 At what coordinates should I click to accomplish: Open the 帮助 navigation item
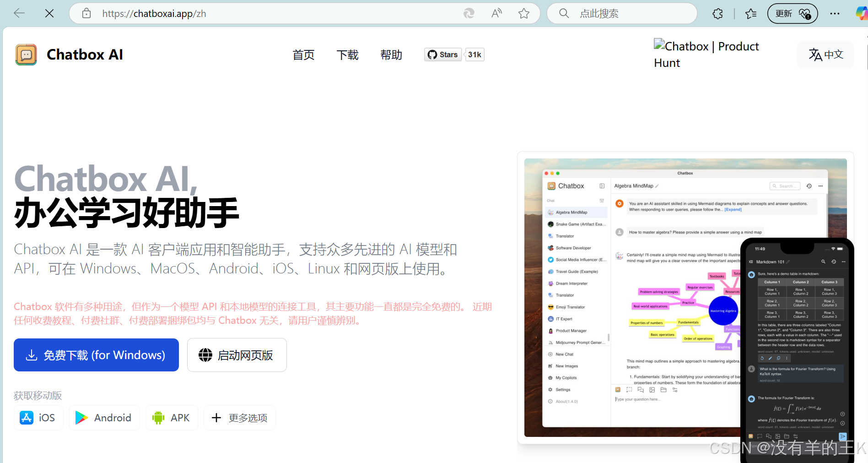(x=391, y=55)
